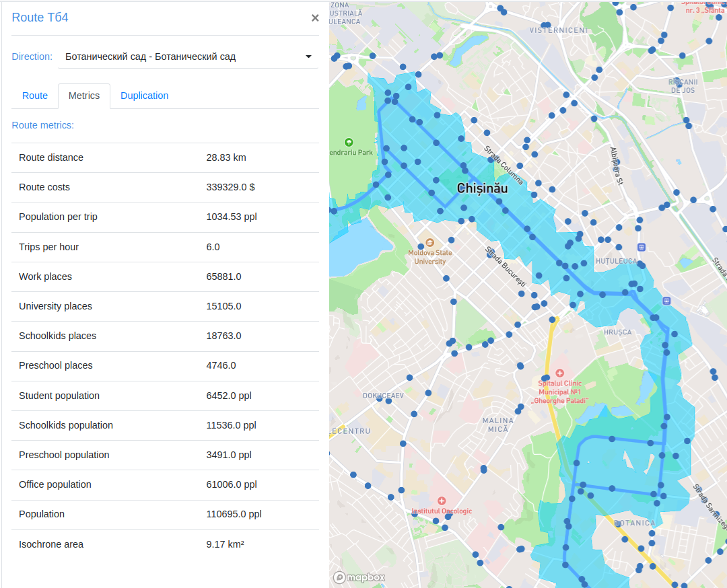
Task: Click the Moldova State University map icon
Action: click(x=429, y=242)
